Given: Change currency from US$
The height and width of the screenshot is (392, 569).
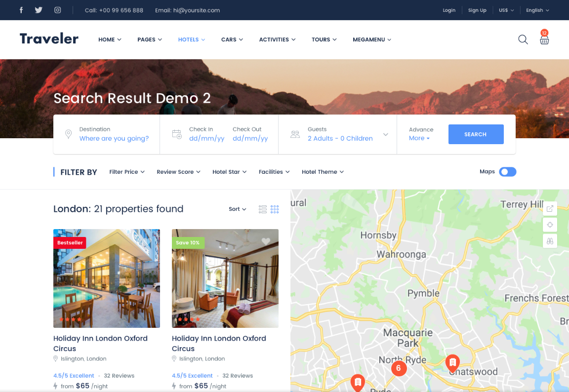Looking at the screenshot, I should click(506, 10).
